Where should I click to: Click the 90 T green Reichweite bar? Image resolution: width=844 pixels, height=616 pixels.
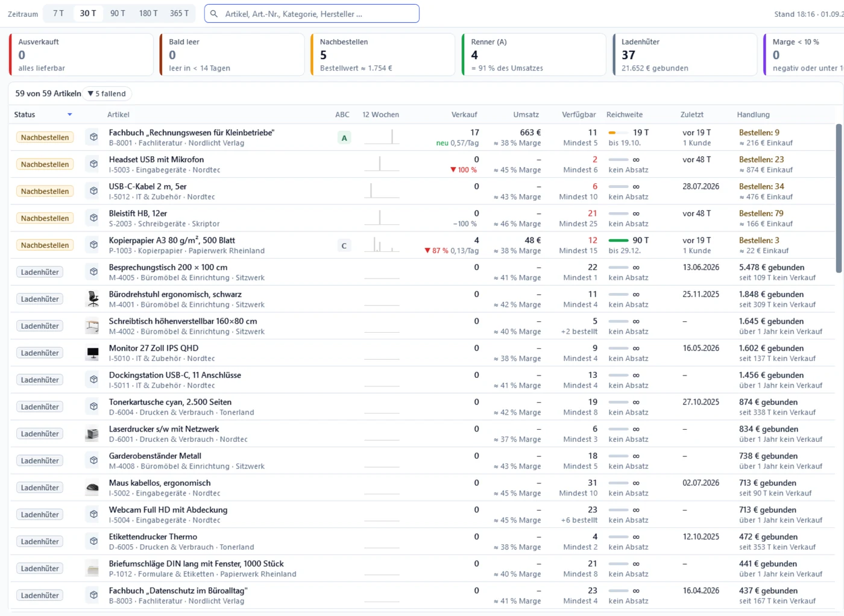coord(619,240)
